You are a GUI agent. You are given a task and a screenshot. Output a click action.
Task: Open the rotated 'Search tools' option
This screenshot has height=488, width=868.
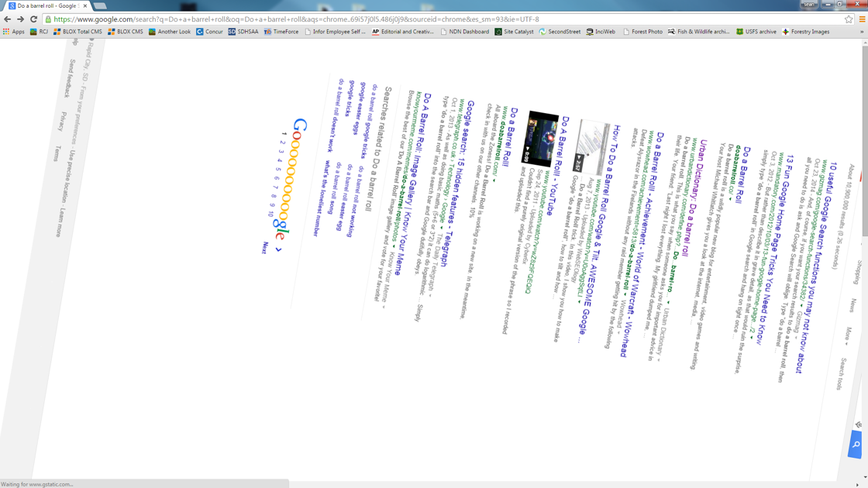[841, 373]
